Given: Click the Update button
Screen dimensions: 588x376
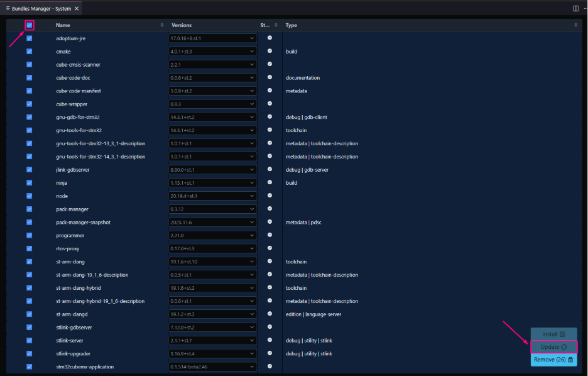Looking at the screenshot, I should click(x=553, y=347).
